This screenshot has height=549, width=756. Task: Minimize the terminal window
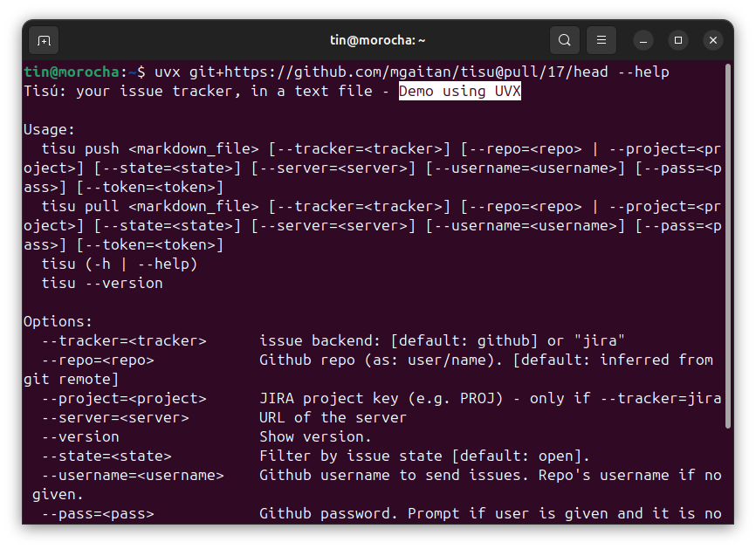point(643,40)
